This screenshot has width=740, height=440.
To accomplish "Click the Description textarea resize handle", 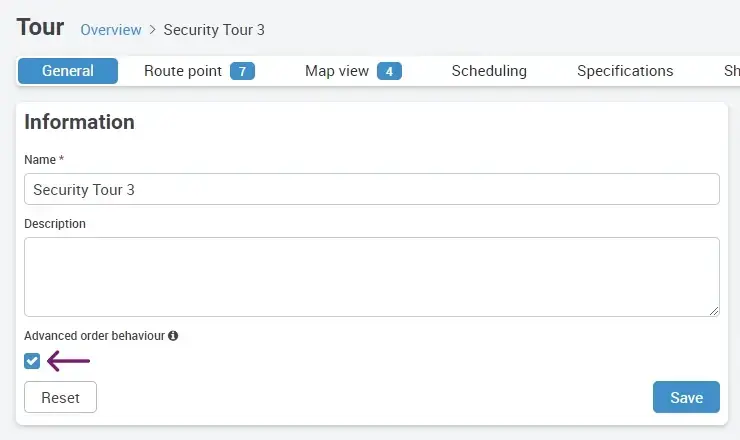I will pyautogui.click(x=714, y=311).
